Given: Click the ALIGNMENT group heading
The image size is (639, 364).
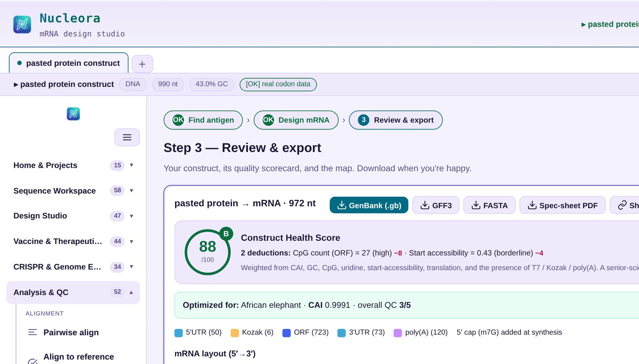Looking at the screenshot, I should pos(44,313).
